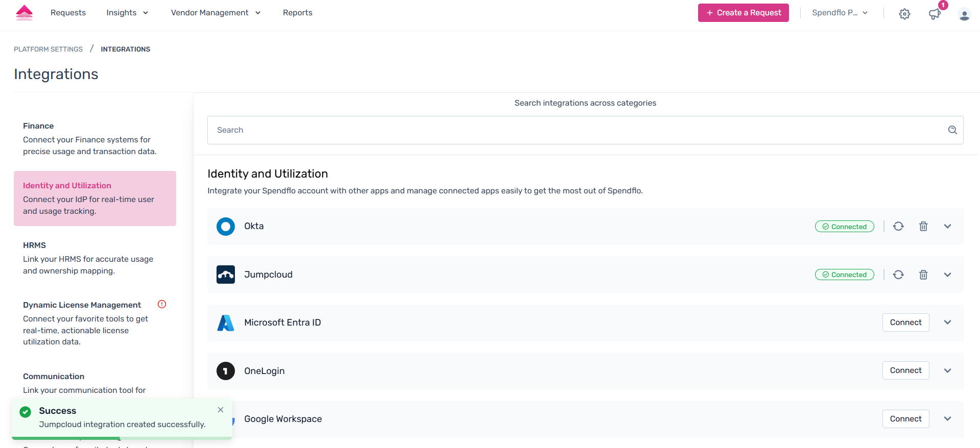Open the Insights menu
The image size is (980, 448).
point(127,13)
